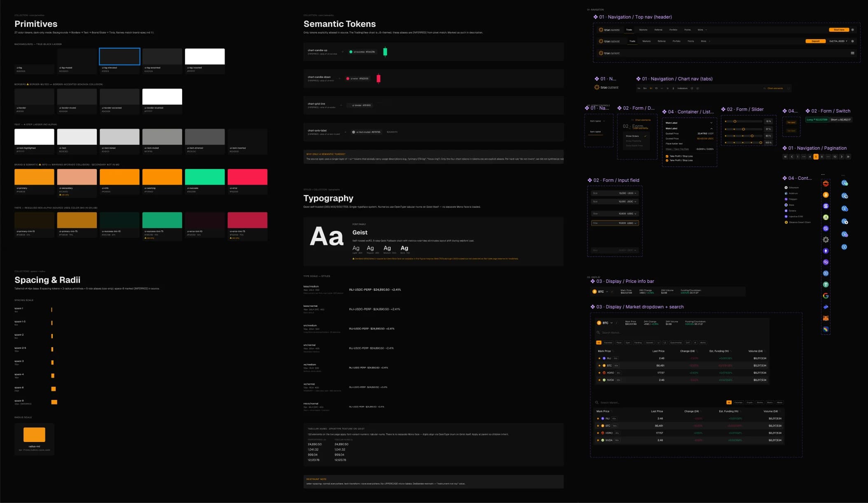Click page 10 in the pagination

(x=835, y=157)
